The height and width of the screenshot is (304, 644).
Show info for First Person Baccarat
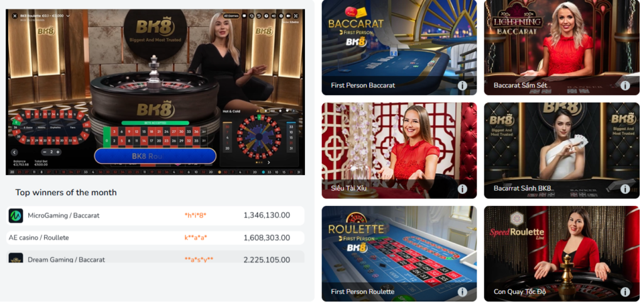462,86
